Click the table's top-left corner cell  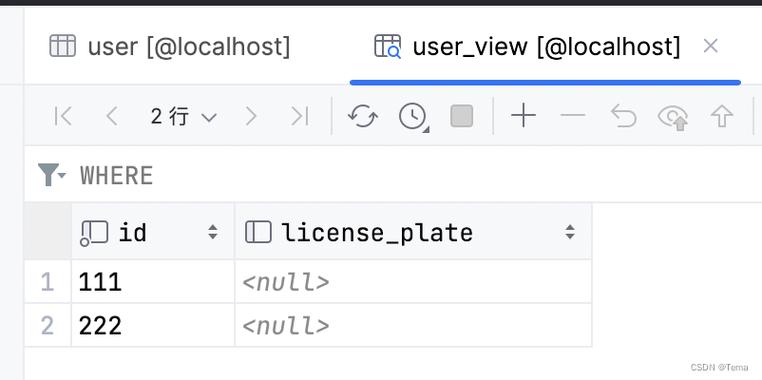[x=47, y=232]
